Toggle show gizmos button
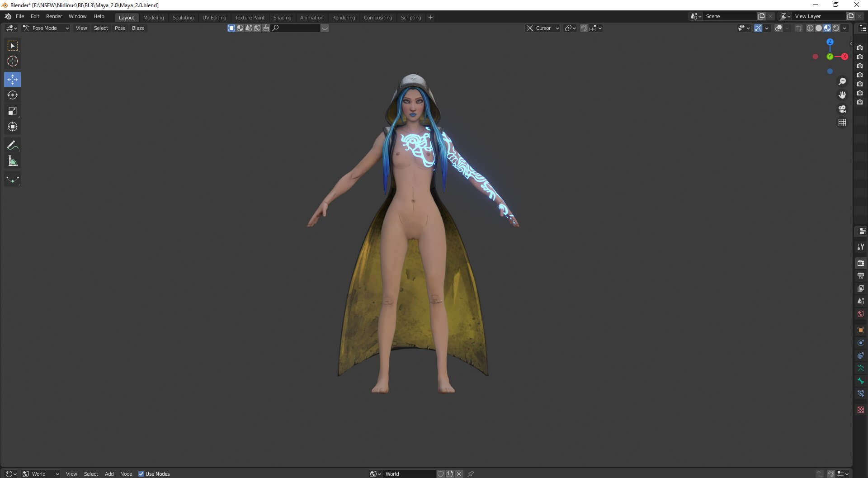Screen dimensions: 868x478 pos(758,28)
